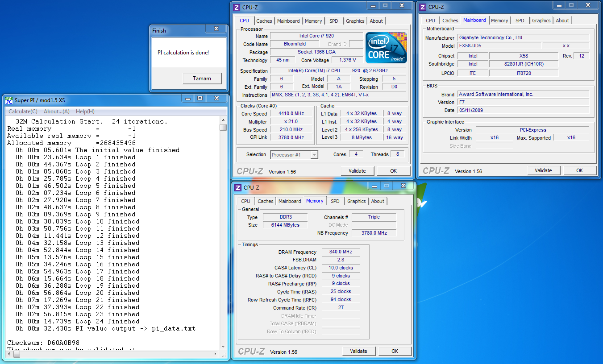The width and height of the screenshot is (603, 364).
Task: Click Validate in the Mainboard window
Action: click(543, 170)
